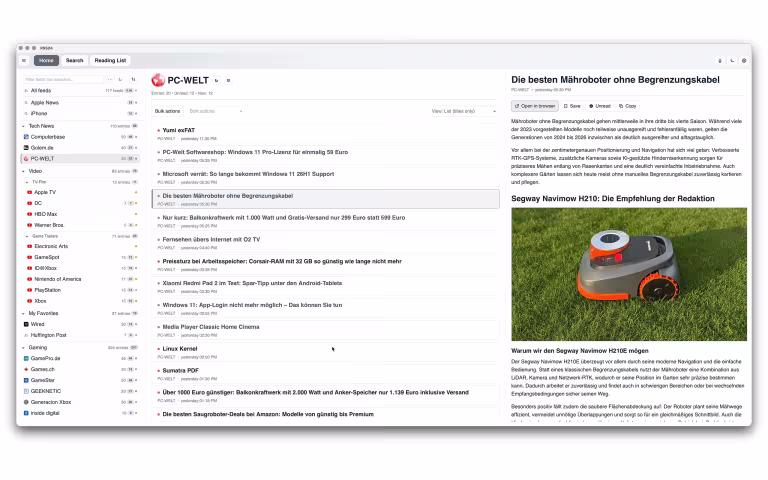Switch to the Search tab

click(x=75, y=60)
